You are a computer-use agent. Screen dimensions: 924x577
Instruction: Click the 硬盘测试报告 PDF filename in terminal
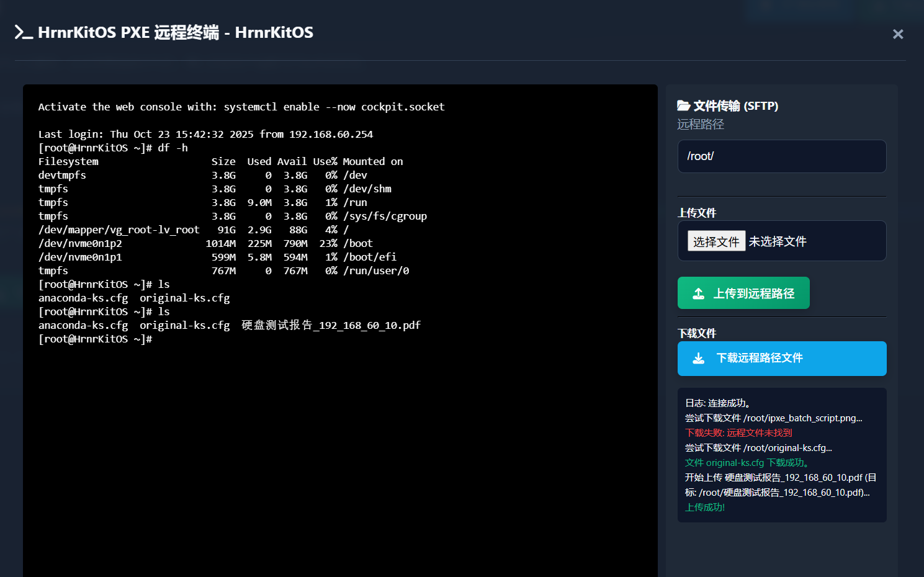coord(331,325)
